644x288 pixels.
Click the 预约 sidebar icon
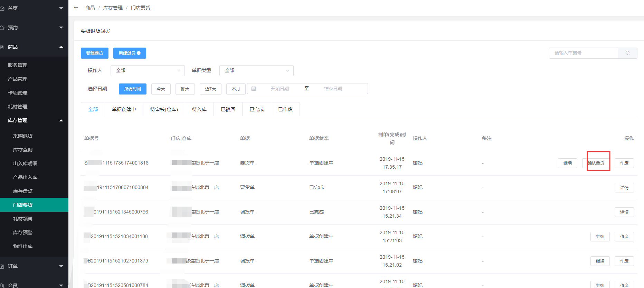[x=2, y=28]
